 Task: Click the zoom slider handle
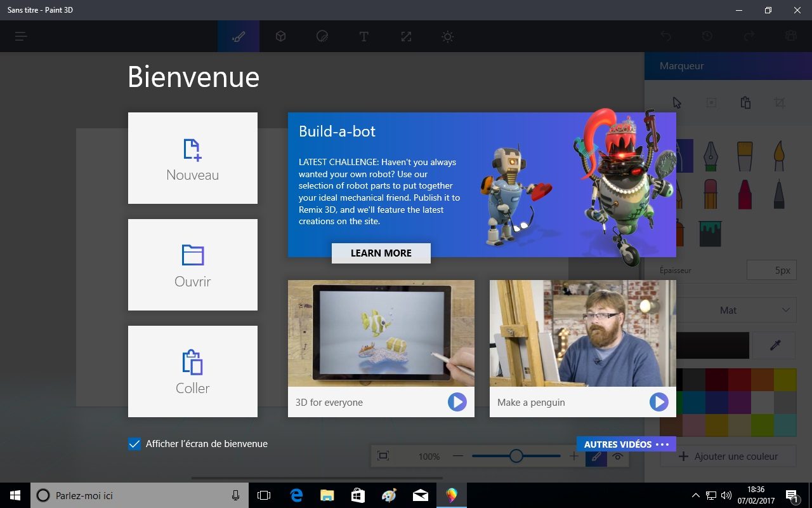[516, 456]
